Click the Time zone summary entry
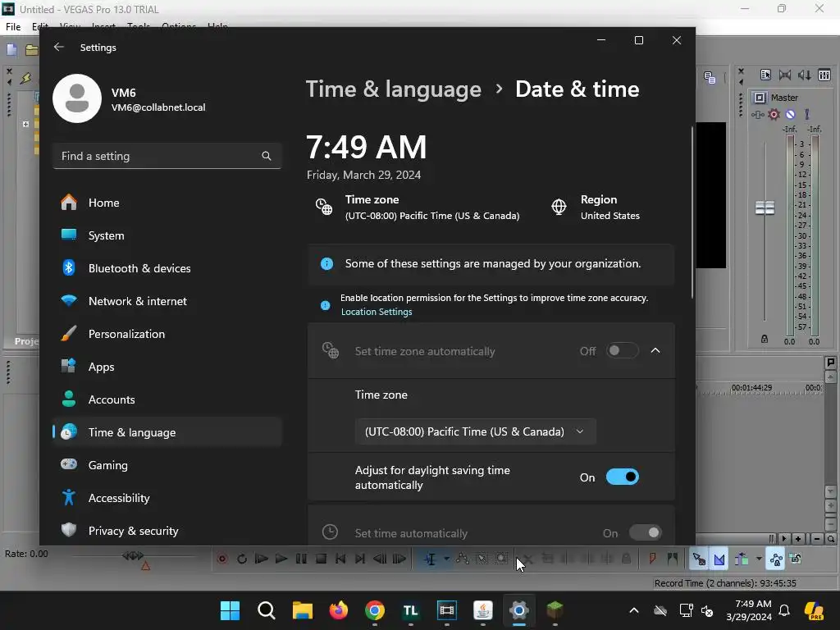The image size is (840, 630). click(x=418, y=208)
